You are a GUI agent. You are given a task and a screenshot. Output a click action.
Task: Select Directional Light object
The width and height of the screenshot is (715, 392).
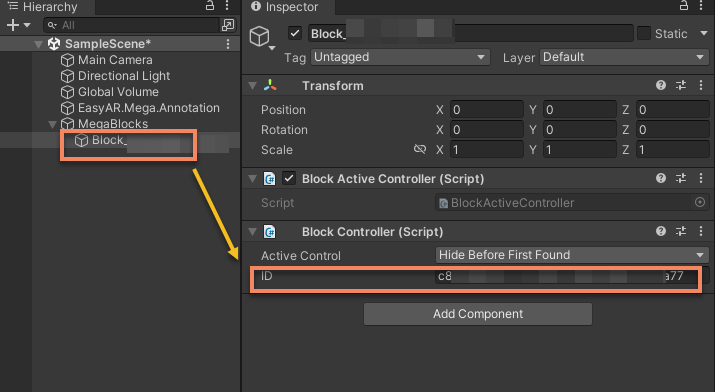point(124,76)
